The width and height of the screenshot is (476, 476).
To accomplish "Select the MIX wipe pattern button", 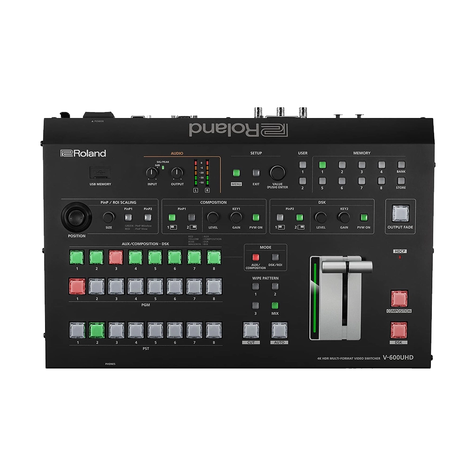I will tap(275, 305).
